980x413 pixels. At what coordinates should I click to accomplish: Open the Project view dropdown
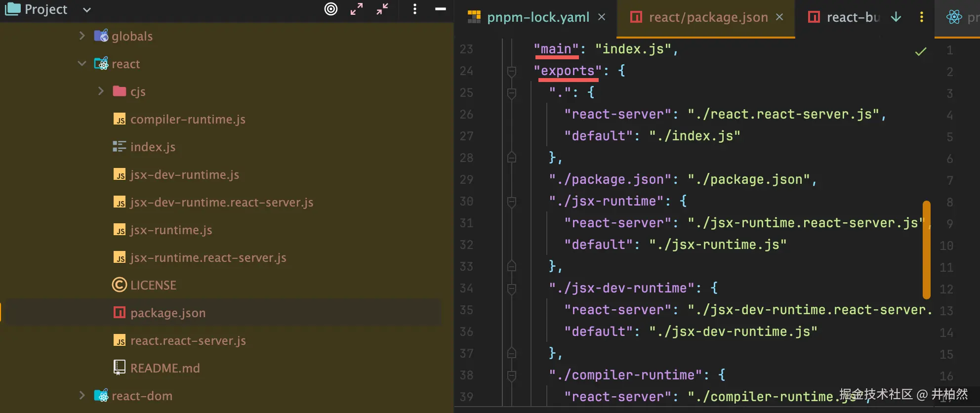click(x=87, y=10)
